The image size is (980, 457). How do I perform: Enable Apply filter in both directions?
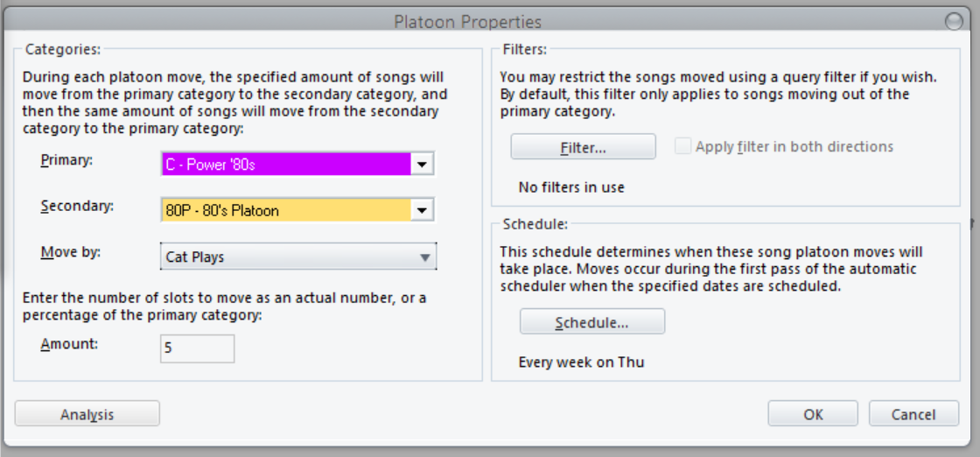click(683, 147)
